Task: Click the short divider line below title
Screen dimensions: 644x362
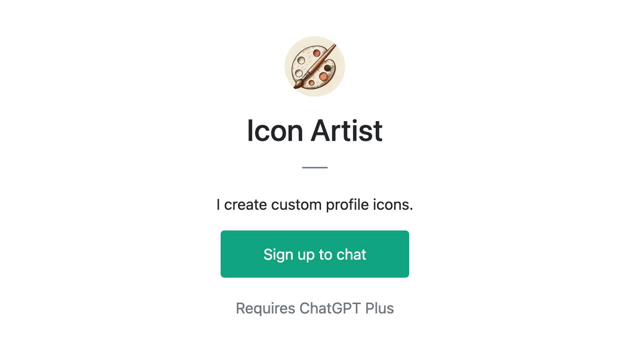Action: pyautogui.click(x=315, y=167)
